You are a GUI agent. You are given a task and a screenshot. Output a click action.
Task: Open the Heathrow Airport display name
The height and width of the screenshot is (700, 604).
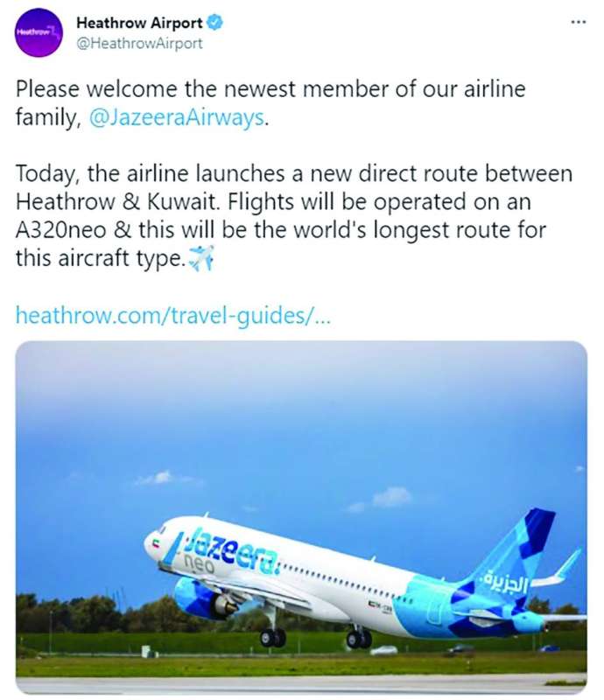point(140,22)
